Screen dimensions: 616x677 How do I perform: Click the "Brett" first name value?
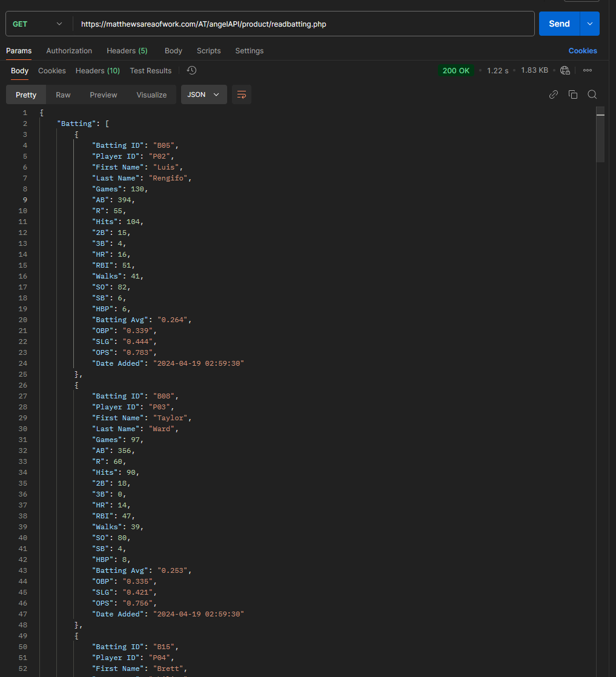click(168, 669)
